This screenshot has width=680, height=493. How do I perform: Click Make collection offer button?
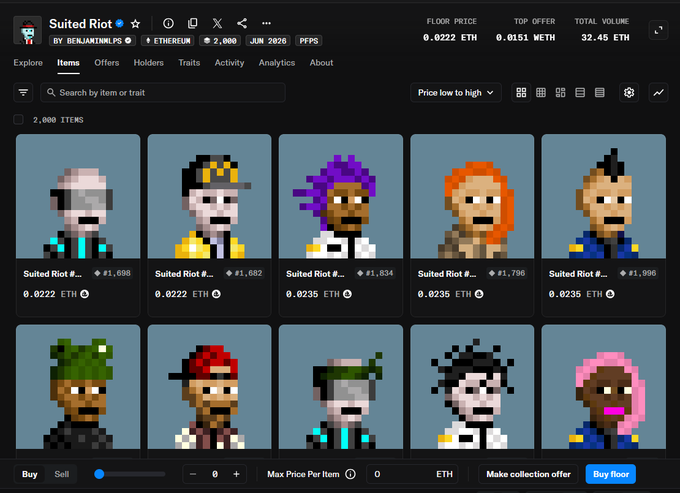(x=528, y=474)
